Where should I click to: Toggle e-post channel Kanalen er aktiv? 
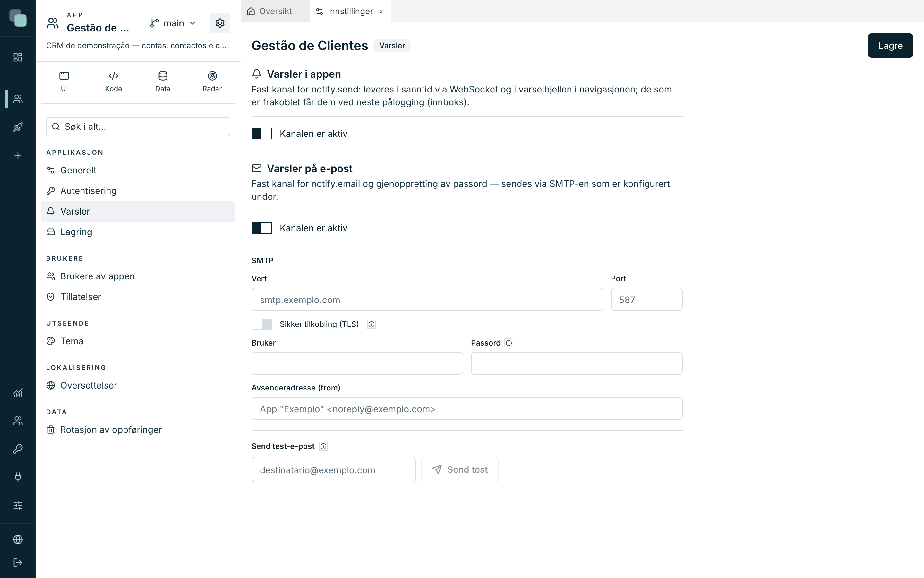coord(262,228)
